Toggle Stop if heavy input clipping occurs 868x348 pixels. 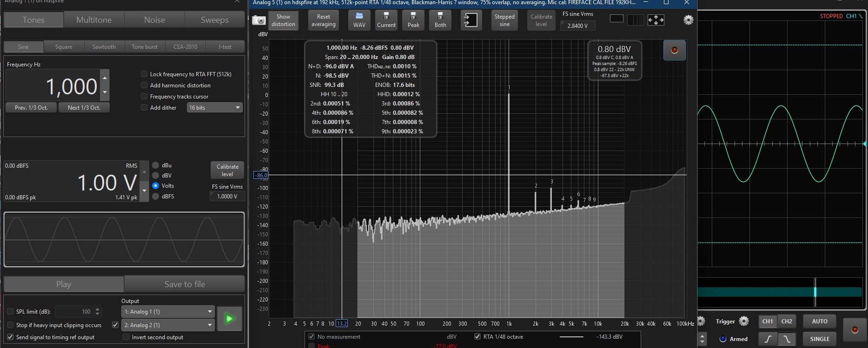pos(10,325)
